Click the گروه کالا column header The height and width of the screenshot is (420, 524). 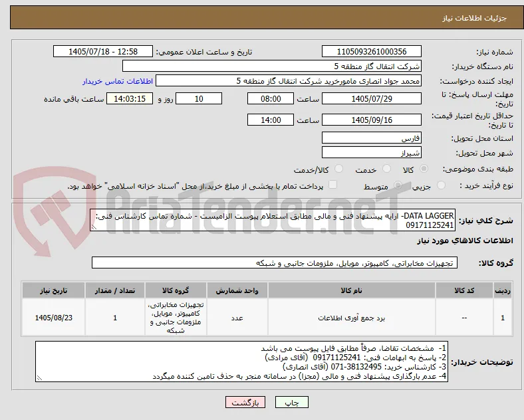coord(176,290)
